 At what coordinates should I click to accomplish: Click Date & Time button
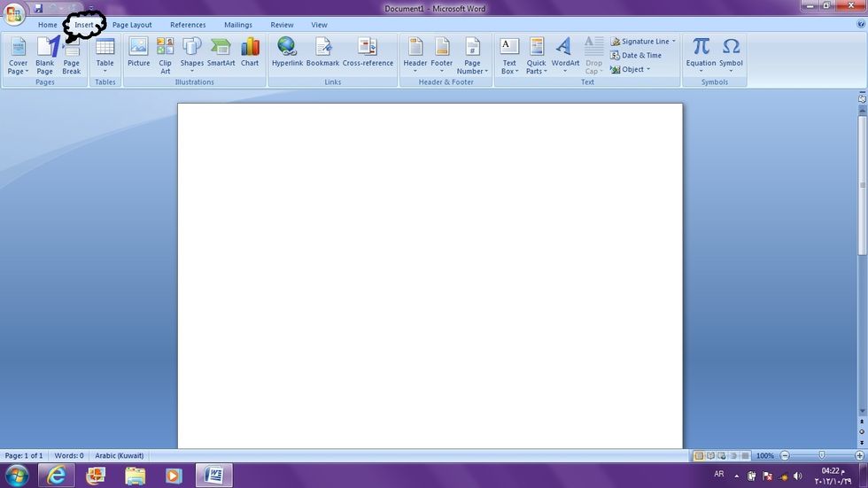(x=636, y=55)
